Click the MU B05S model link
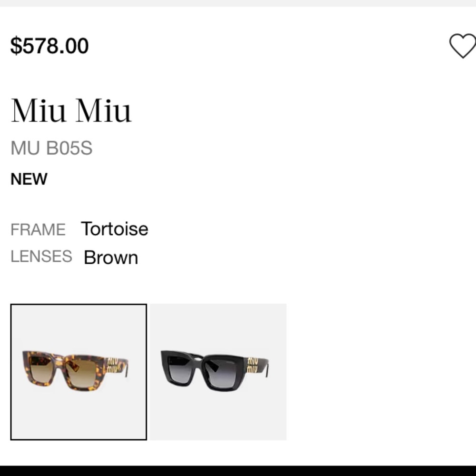Image resolution: width=476 pixels, height=476 pixels. click(x=51, y=148)
